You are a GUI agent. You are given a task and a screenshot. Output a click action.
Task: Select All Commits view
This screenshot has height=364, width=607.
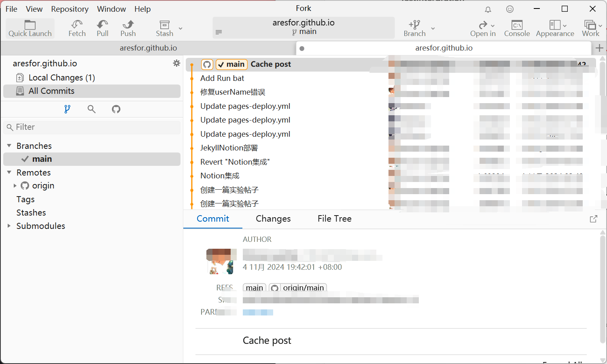coord(92,91)
